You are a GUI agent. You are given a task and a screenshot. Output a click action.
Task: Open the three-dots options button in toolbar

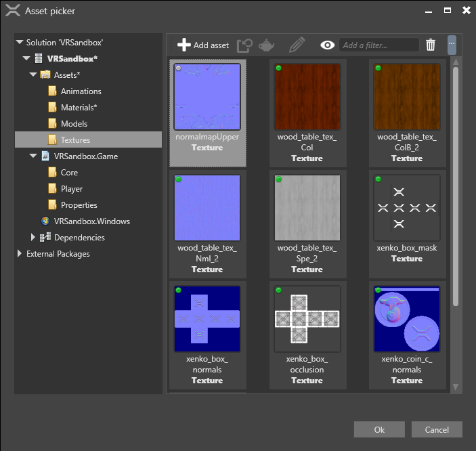pos(452,45)
